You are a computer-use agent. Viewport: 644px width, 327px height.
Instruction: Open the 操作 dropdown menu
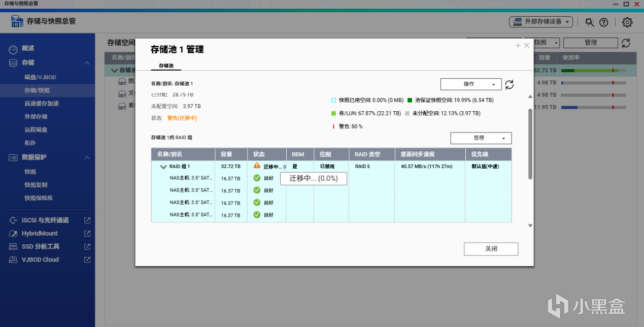[471, 84]
